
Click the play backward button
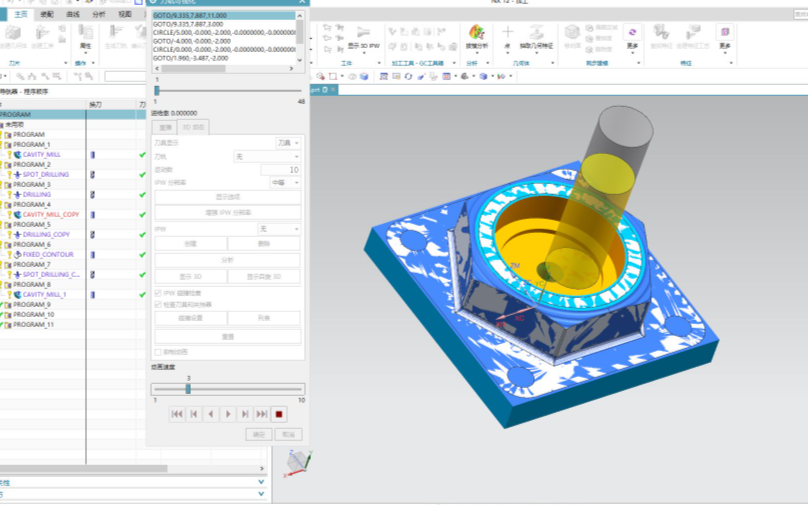click(x=211, y=414)
